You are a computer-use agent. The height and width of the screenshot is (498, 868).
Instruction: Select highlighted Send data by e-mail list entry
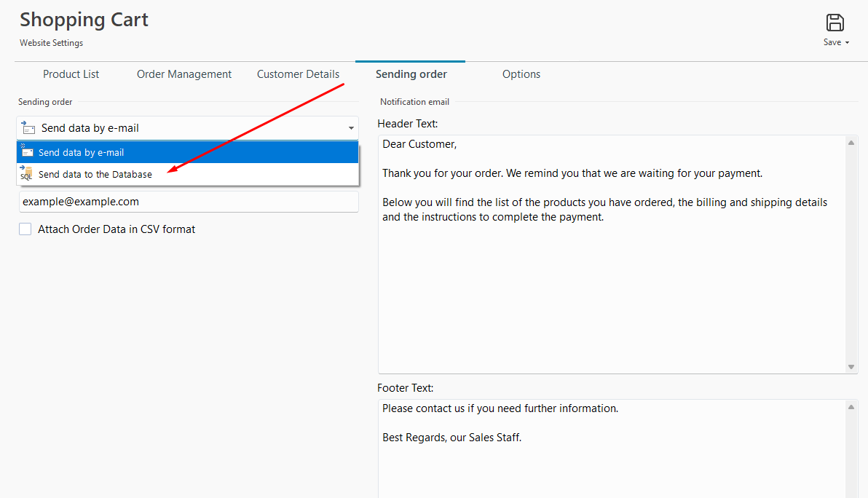tap(82, 153)
